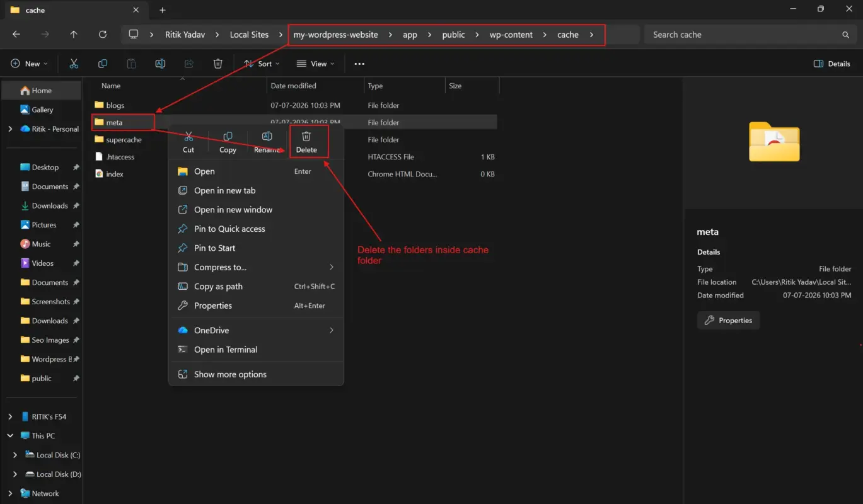This screenshot has height=504, width=863.
Task: Open a new tab with the plus button
Action: (x=163, y=10)
